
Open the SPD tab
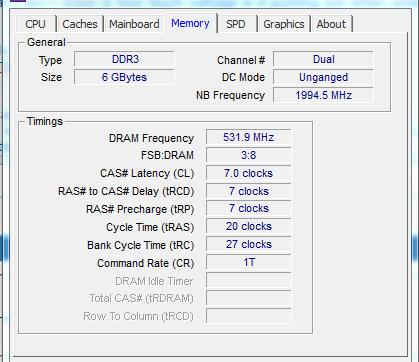236,24
